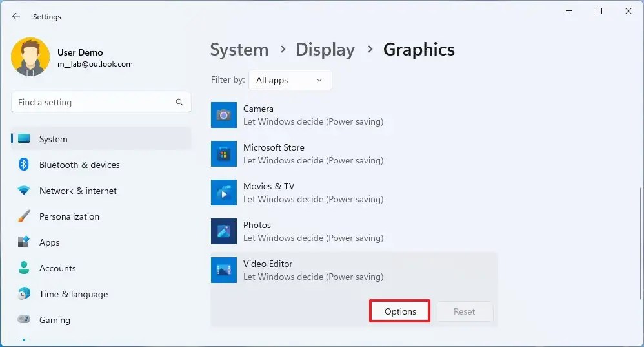
Task: Navigate to System breadcrumb
Action: (239, 50)
